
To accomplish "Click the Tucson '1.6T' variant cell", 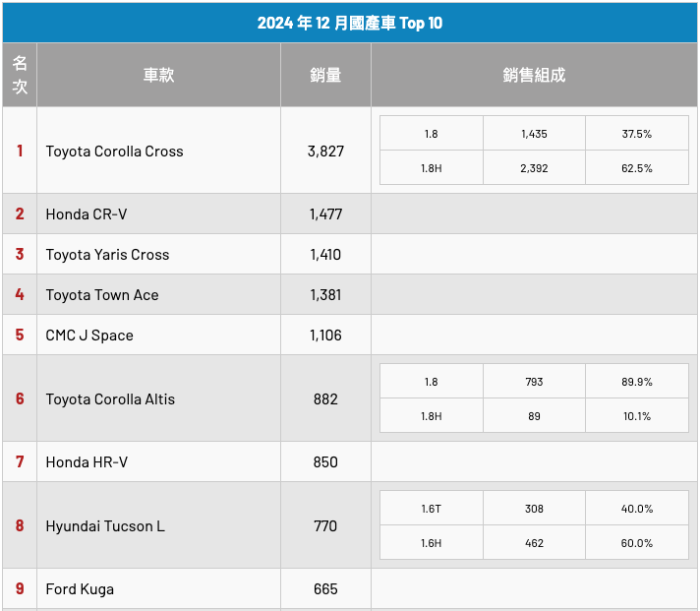I will click(432, 509).
